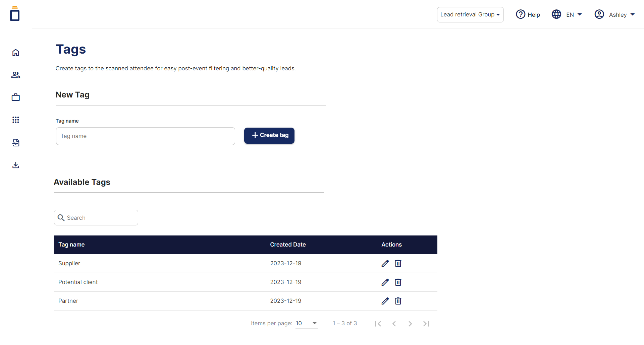Viewport: 644px width, 345px height.
Task: Click the user profile avatar icon
Action: pos(599,14)
